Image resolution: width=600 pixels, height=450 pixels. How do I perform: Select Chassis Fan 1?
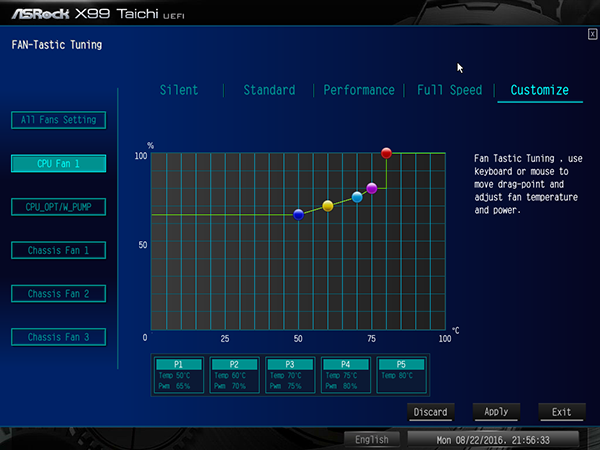click(x=59, y=250)
